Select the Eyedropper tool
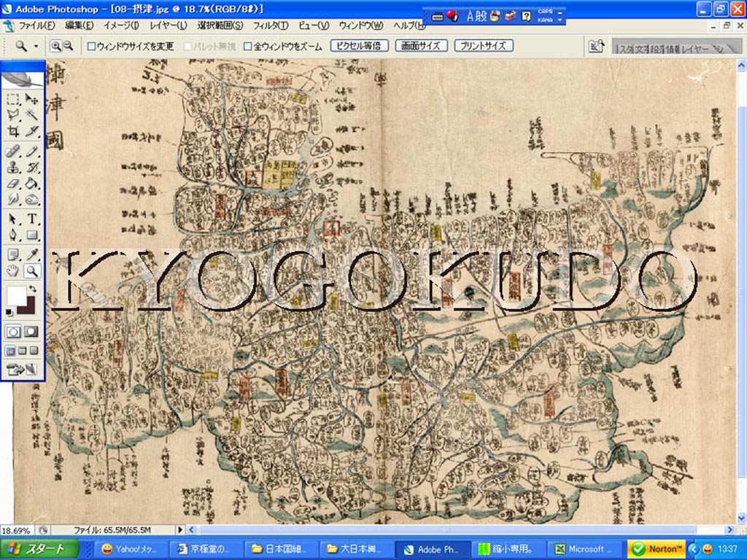The width and height of the screenshot is (747, 560). pyautogui.click(x=32, y=254)
